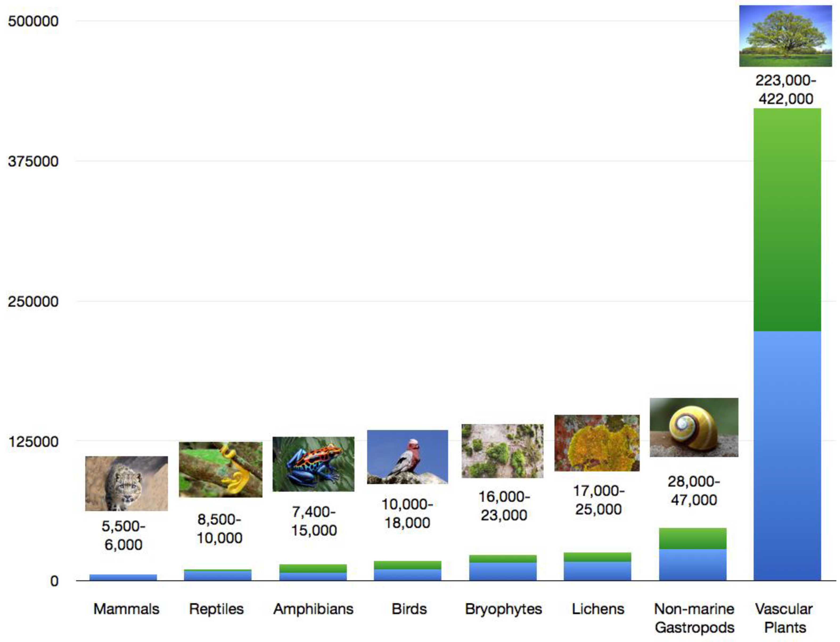The height and width of the screenshot is (642, 840).
Task: Click the pink galah bird photo
Action: [407, 457]
